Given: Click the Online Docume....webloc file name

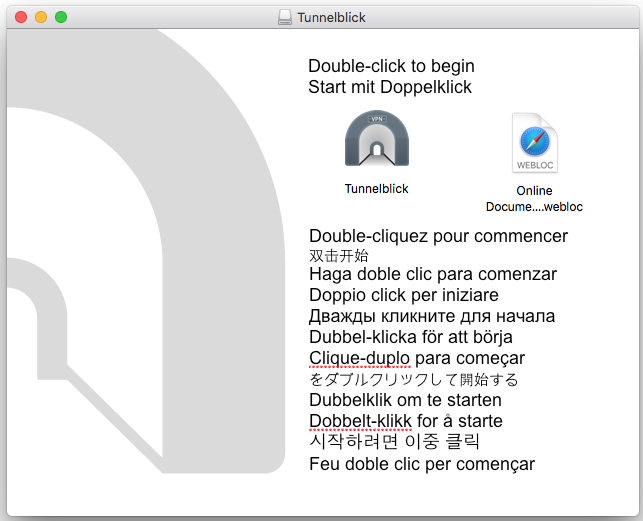Looking at the screenshot, I should [534, 199].
